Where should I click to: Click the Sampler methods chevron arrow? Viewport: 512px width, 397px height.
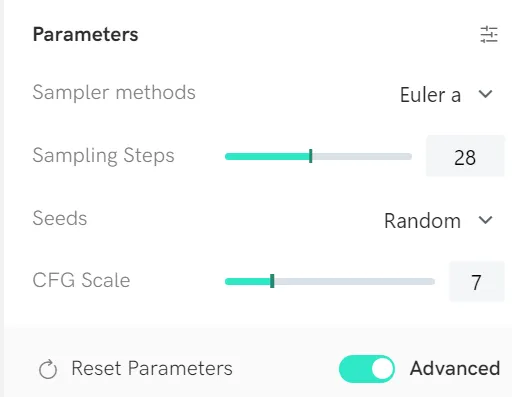[x=485, y=94]
